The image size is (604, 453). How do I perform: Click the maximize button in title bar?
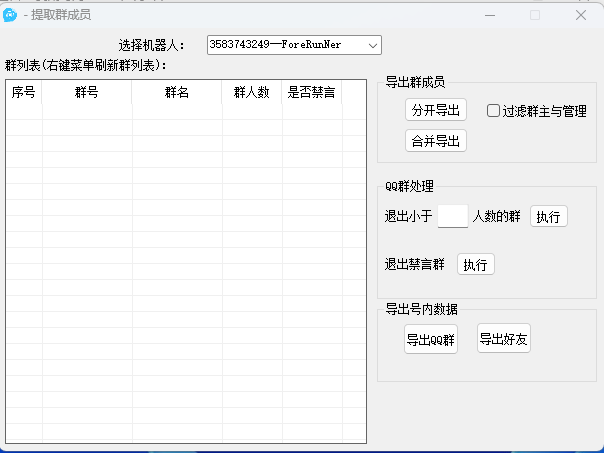[535, 15]
